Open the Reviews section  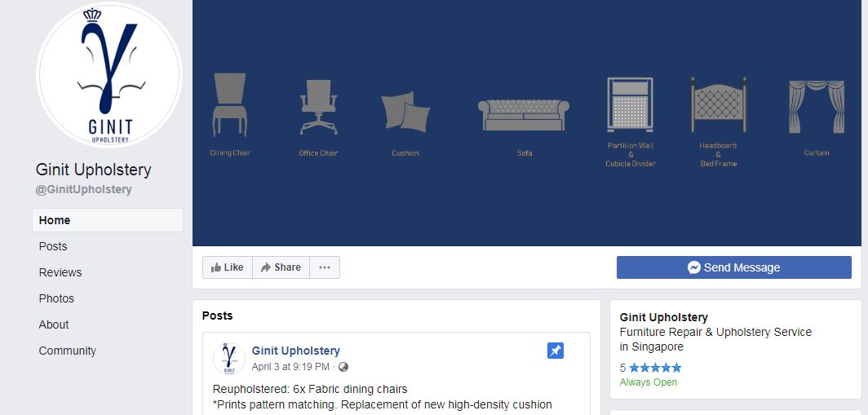click(60, 272)
